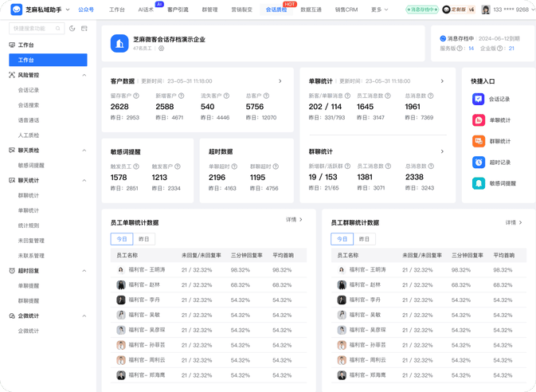Image resolution: width=536 pixels, height=392 pixels.
Task: Click the 超时记录 clock quick entry icon
Action: (479, 162)
